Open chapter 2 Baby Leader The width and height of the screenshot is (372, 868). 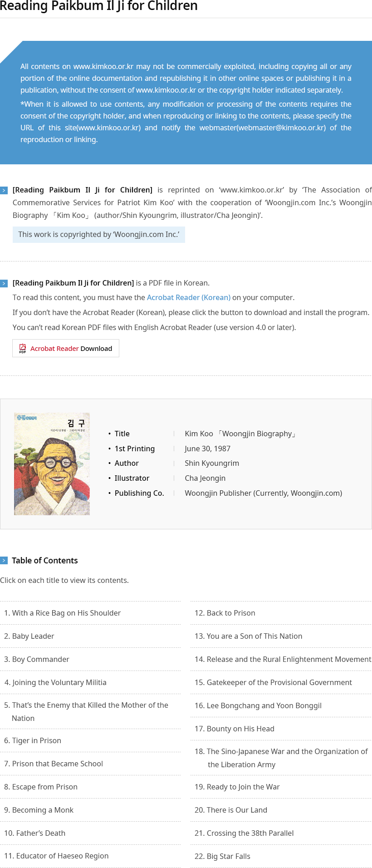pyautogui.click(x=29, y=636)
